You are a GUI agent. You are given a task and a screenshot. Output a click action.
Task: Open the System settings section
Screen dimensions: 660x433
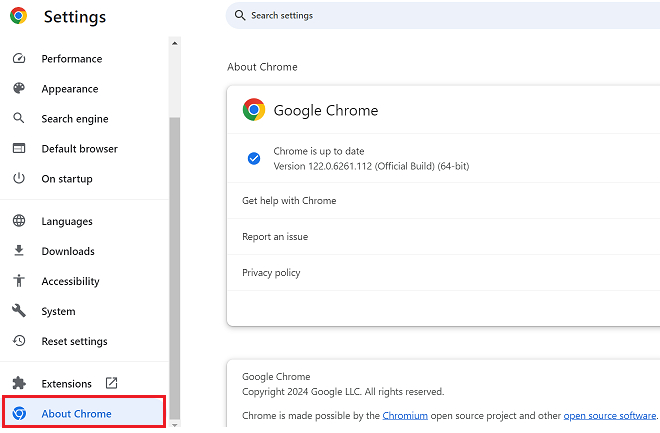(x=58, y=311)
